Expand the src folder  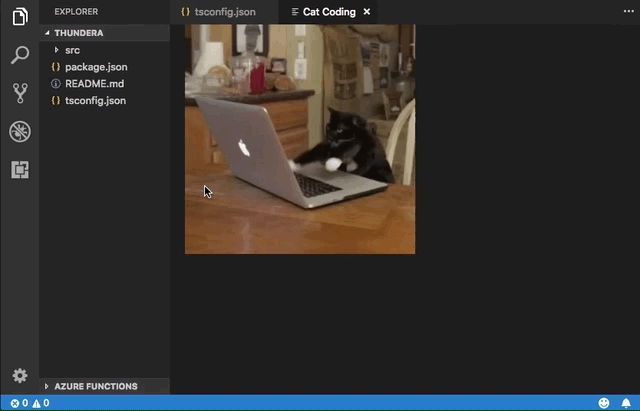click(72, 49)
